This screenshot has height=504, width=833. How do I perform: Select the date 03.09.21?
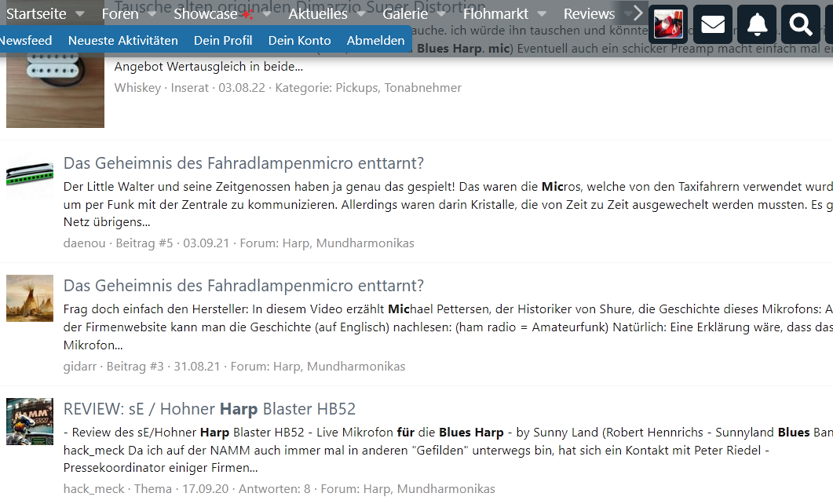coord(206,243)
